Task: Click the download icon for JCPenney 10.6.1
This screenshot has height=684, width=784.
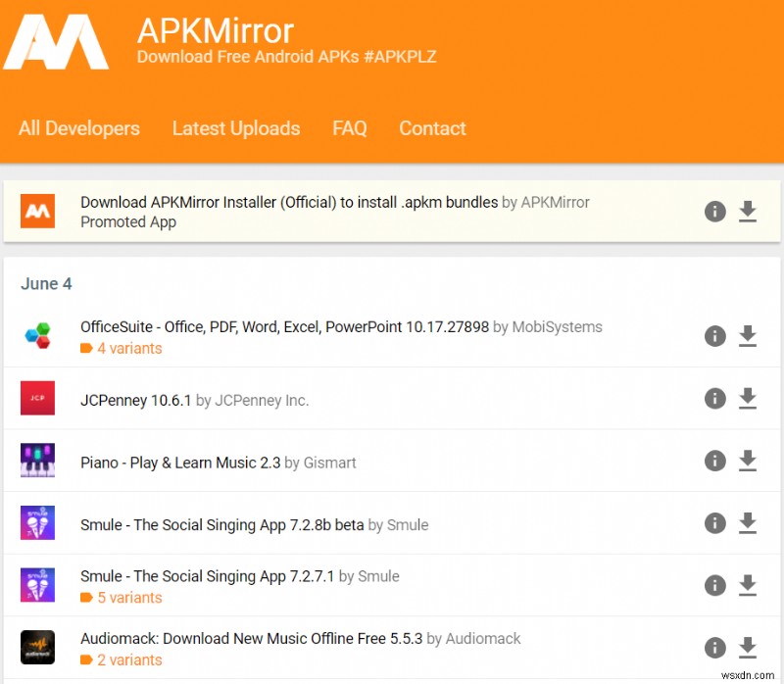Action: (x=748, y=399)
